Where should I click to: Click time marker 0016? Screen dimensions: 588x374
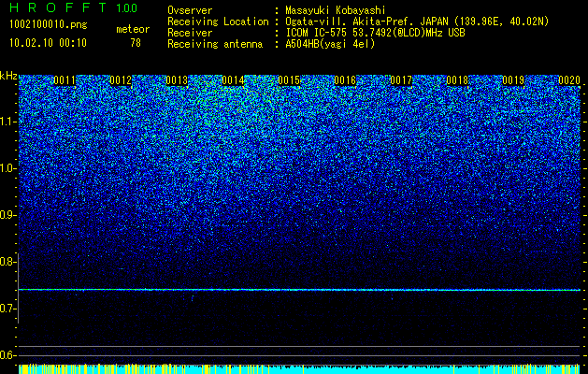(x=345, y=80)
